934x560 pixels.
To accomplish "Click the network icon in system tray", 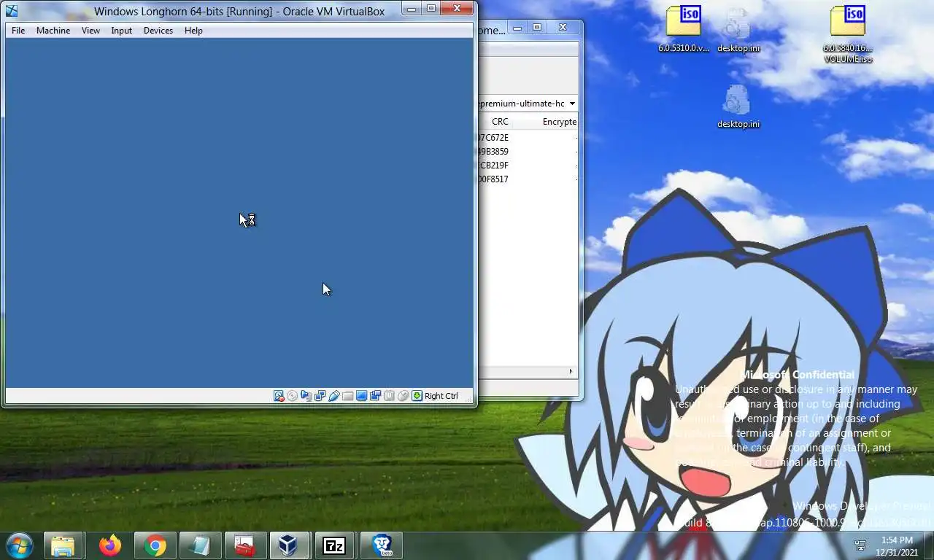I will (860, 545).
